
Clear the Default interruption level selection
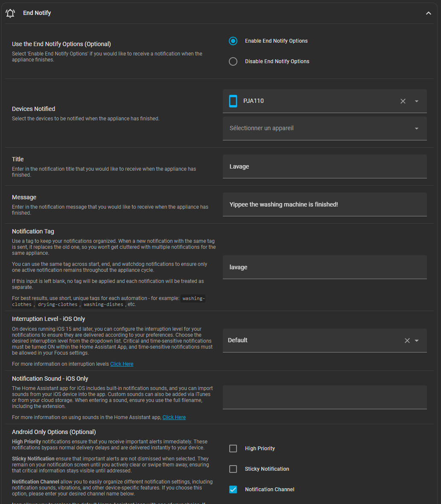[x=407, y=341]
